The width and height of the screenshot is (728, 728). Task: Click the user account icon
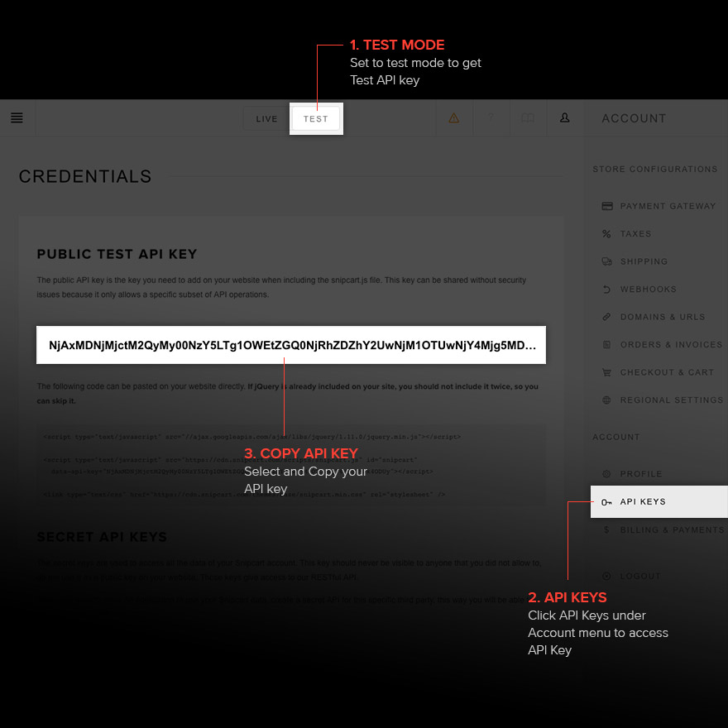(x=565, y=118)
